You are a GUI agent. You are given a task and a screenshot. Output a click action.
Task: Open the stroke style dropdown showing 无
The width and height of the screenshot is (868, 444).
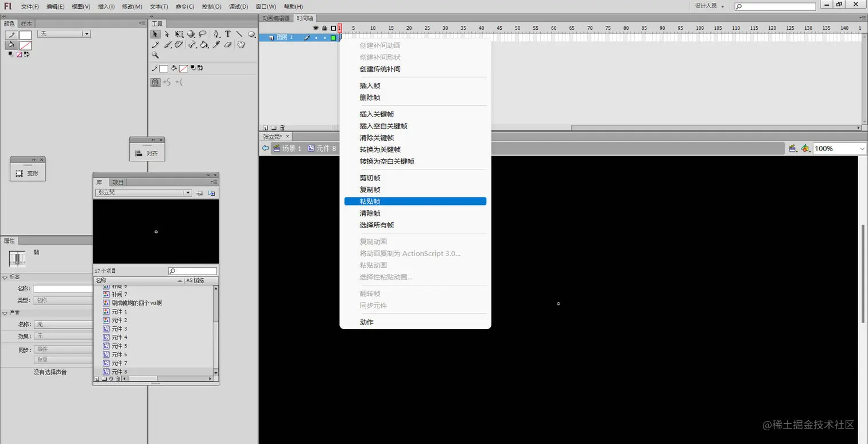click(x=86, y=34)
